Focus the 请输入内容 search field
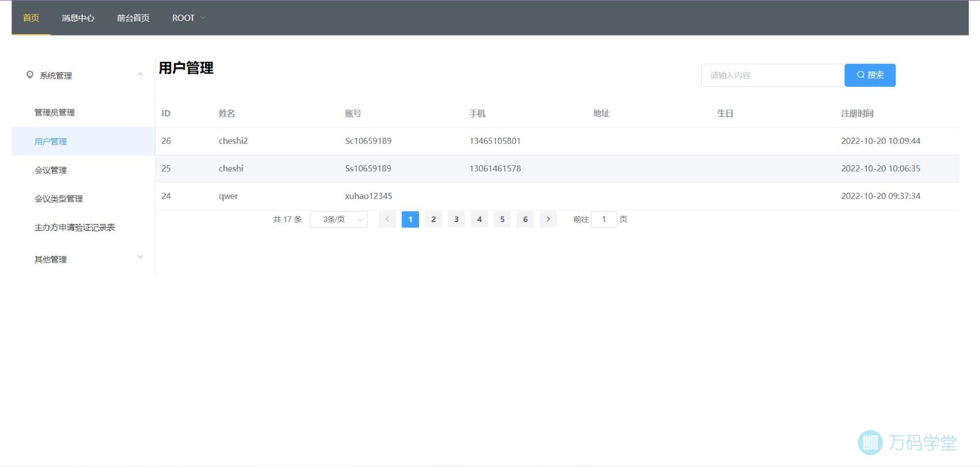The image size is (980, 467). point(773,75)
